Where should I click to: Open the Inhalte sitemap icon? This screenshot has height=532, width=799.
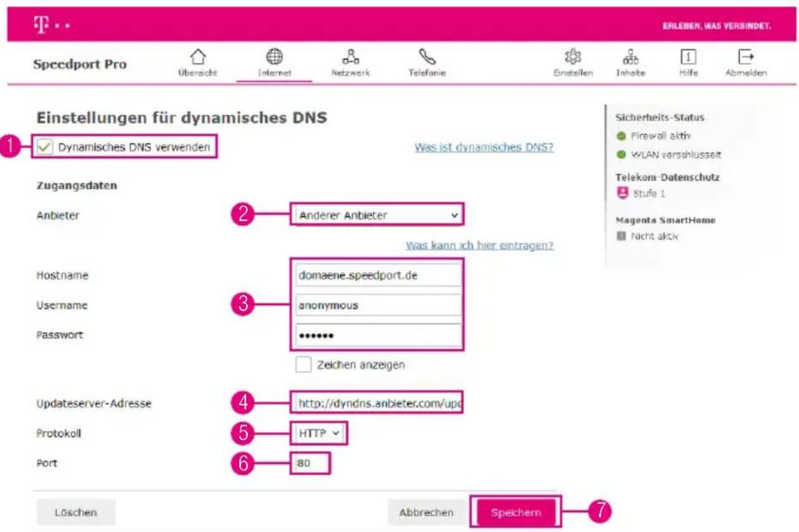click(630, 57)
